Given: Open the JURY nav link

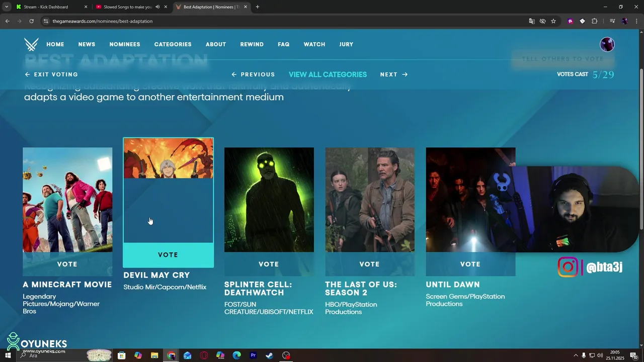Looking at the screenshot, I should click(346, 44).
